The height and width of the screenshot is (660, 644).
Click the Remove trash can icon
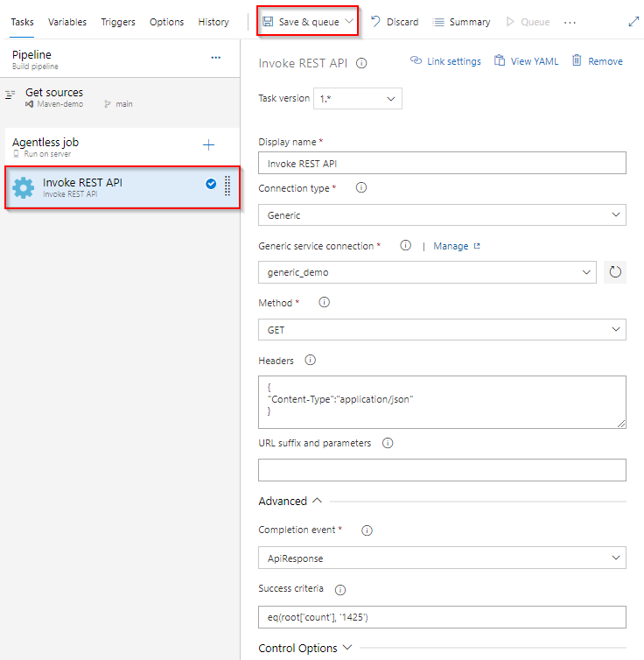pyautogui.click(x=577, y=60)
